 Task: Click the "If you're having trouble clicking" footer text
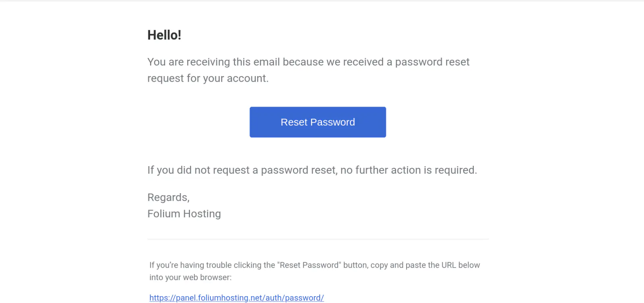click(x=212, y=265)
